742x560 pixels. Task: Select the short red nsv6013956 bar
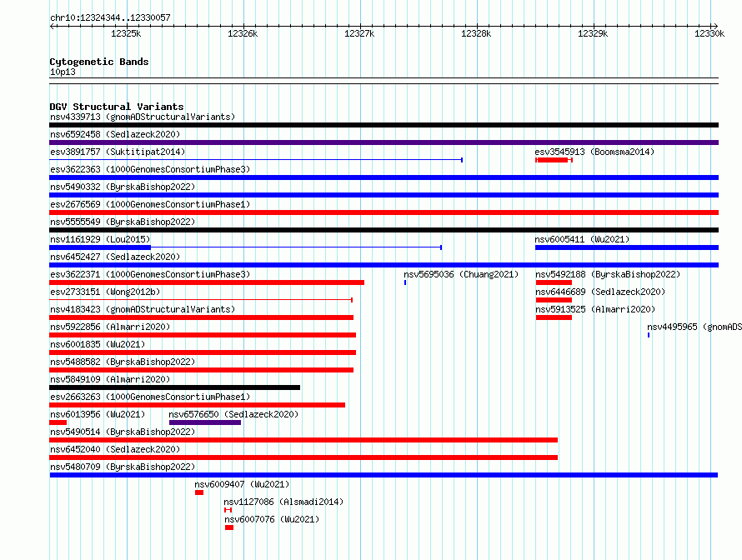[x=58, y=422]
